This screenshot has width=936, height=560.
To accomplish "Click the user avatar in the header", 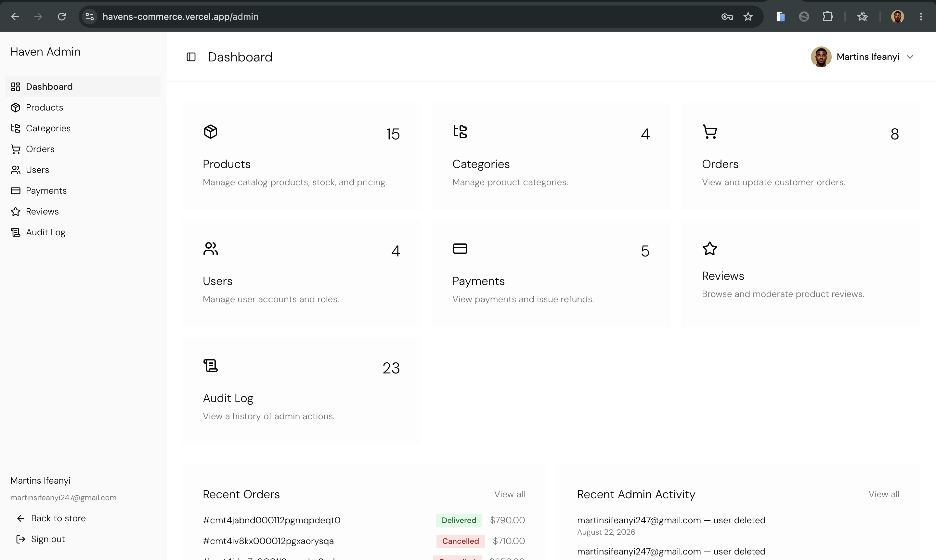I will pos(821,57).
